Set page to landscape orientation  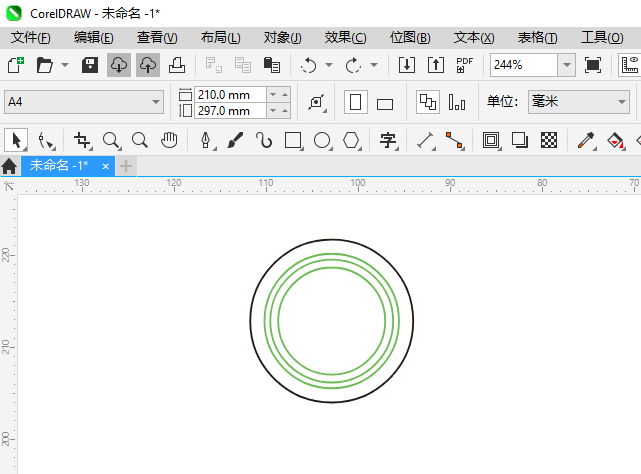pyautogui.click(x=385, y=104)
